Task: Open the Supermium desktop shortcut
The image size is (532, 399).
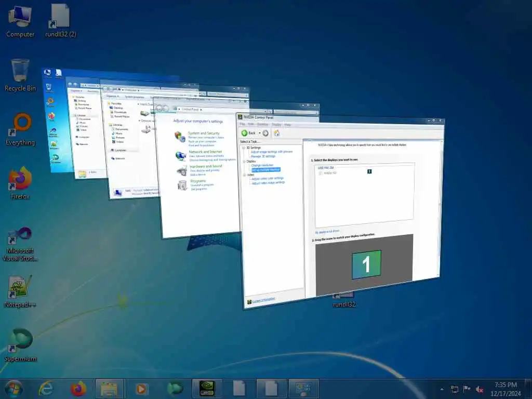Action: (x=20, y=345)
